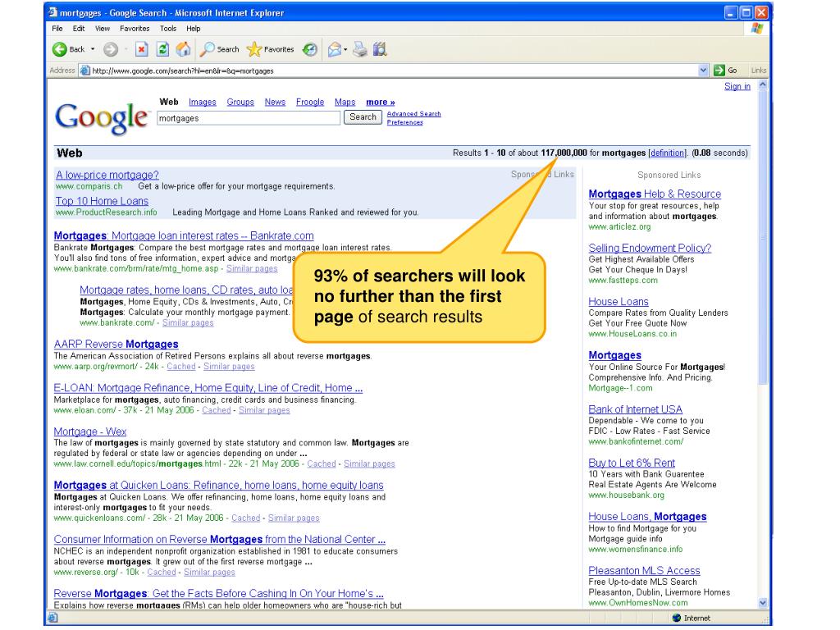Image resolution: width=840 pixels, height=630 pixels.
Task: Click the Links toolbar label
Action: (759, 71)
